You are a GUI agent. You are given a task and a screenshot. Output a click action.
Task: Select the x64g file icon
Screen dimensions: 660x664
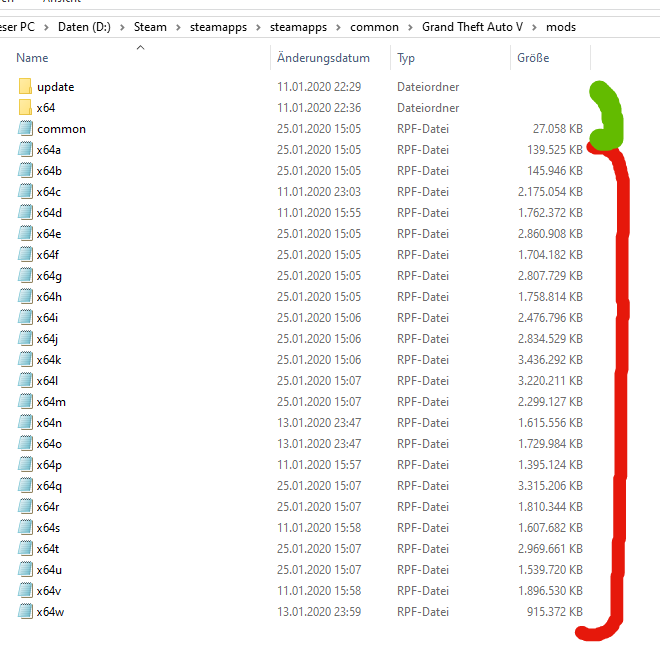[x=25, y=275]
